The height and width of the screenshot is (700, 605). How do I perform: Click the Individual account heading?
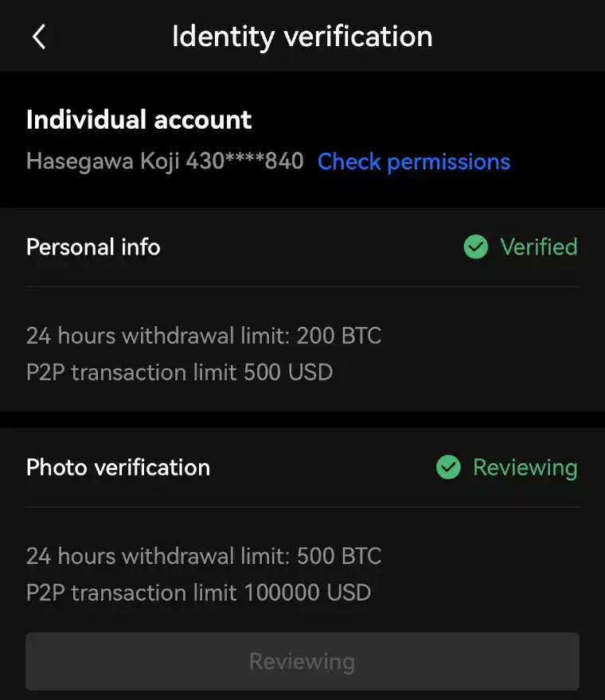139,119
